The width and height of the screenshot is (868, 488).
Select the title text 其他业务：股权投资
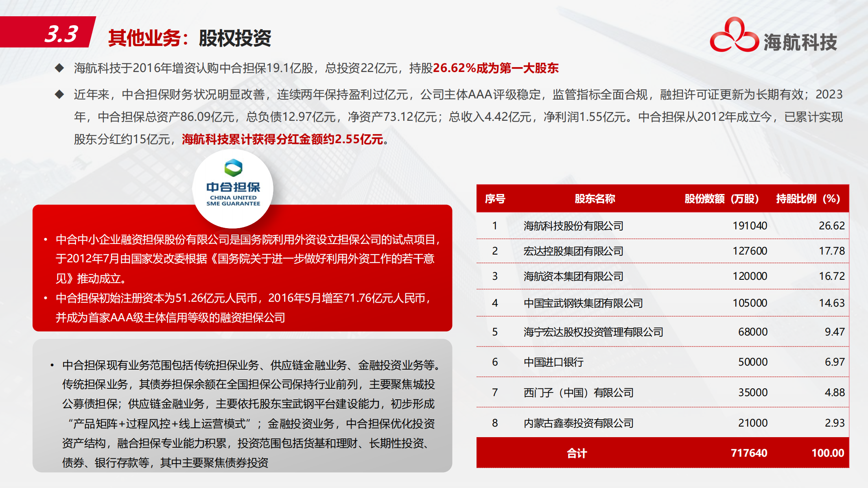tap(190, 38)
